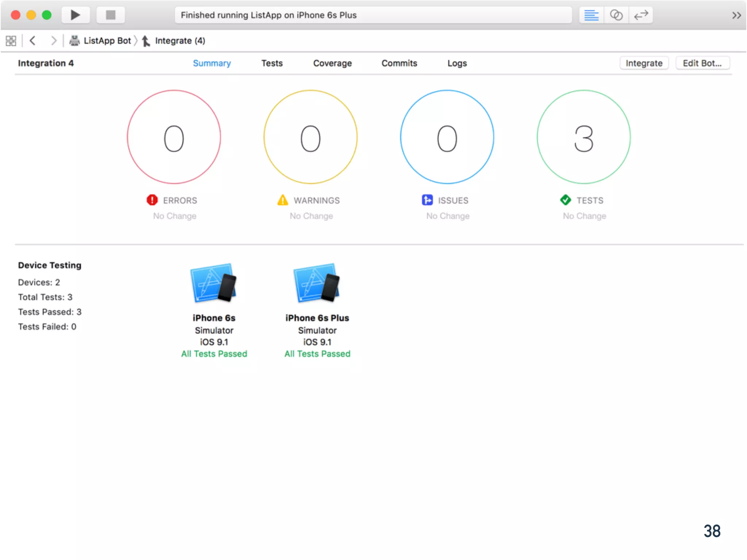Select the iPhone 6s simulator icon
747x560 pixels.
coord(214,283)
